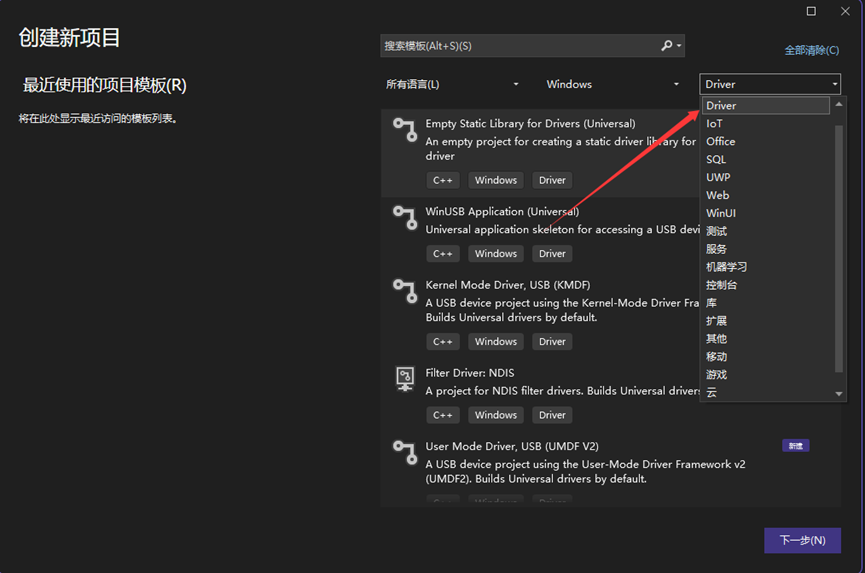Screen dimensions: 865x573
Task: Select WinUI from the project type list
Action: click(767, 213)
